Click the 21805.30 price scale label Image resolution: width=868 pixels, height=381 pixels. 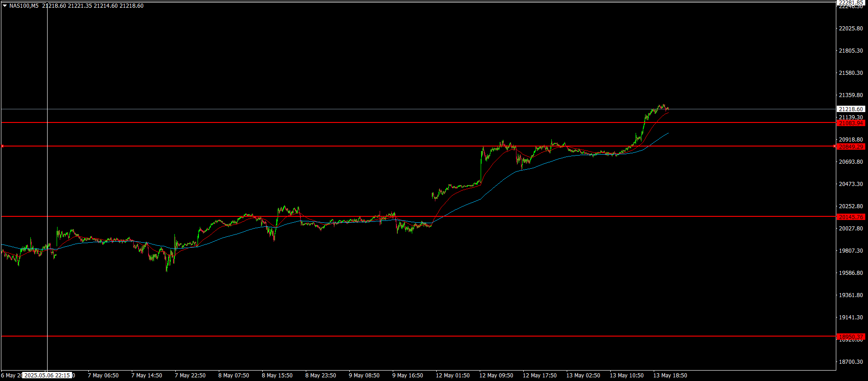click(851, 51)
